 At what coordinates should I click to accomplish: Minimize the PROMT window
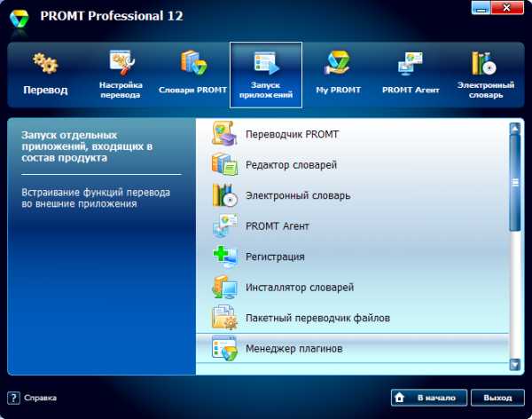click(x=481, y=8)
